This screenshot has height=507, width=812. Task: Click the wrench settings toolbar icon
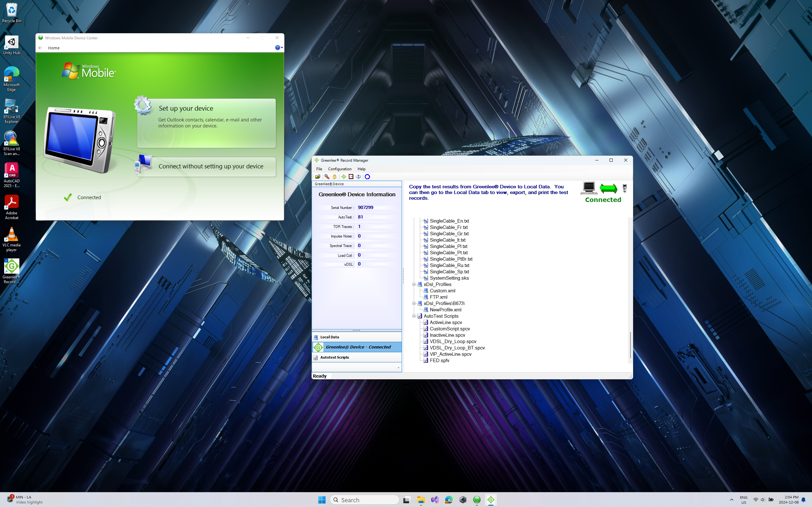tap(327, 177)
